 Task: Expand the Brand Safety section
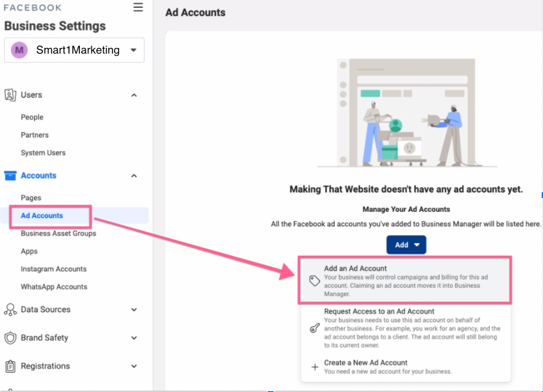(x=134, y=338)
